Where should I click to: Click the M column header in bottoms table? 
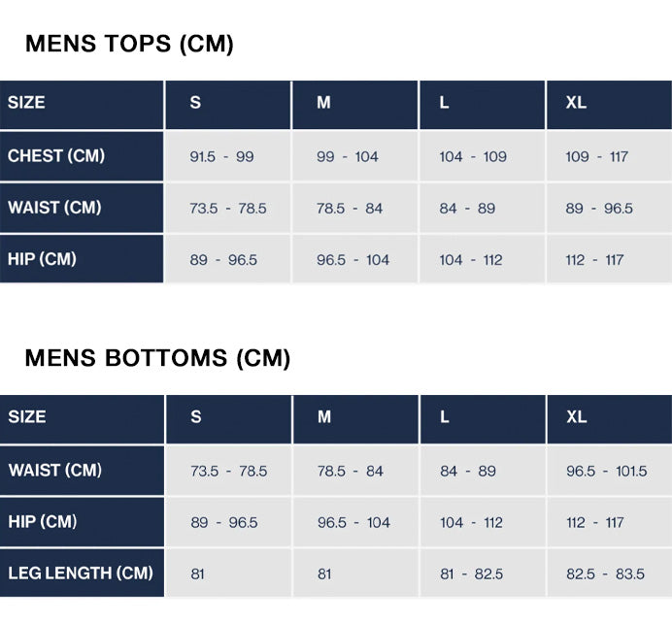tap(355, 419)
